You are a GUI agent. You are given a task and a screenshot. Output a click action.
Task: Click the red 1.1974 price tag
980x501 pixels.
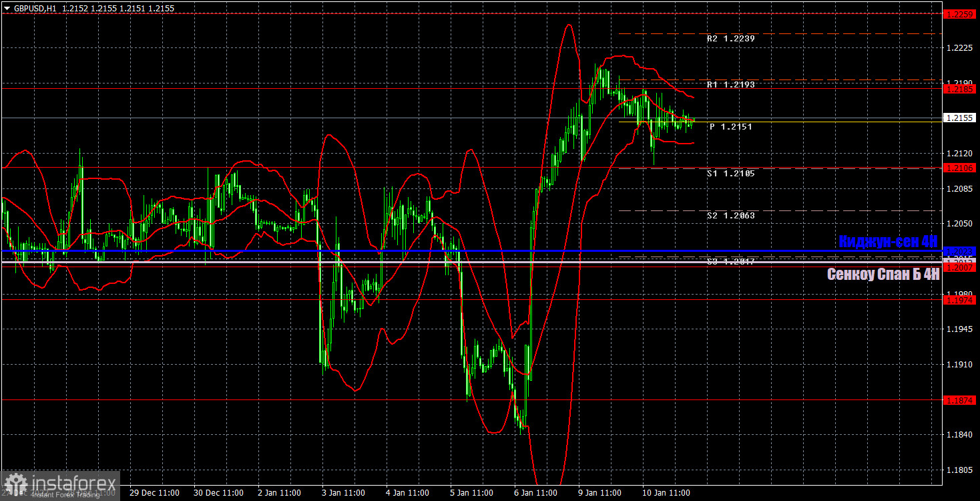(961, 300)
